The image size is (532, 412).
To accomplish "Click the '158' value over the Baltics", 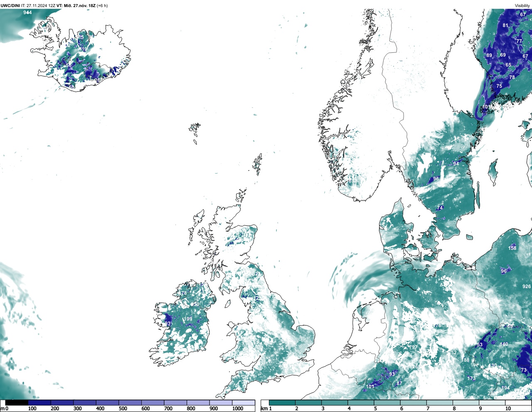I will point(512,248).
